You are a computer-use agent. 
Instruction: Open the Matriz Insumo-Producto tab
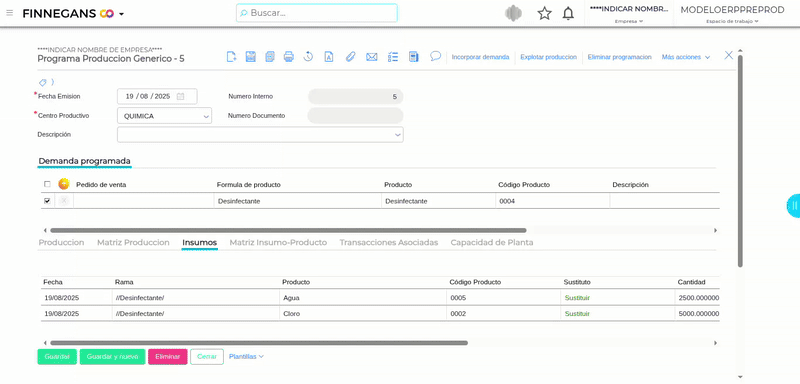(278, 243)
